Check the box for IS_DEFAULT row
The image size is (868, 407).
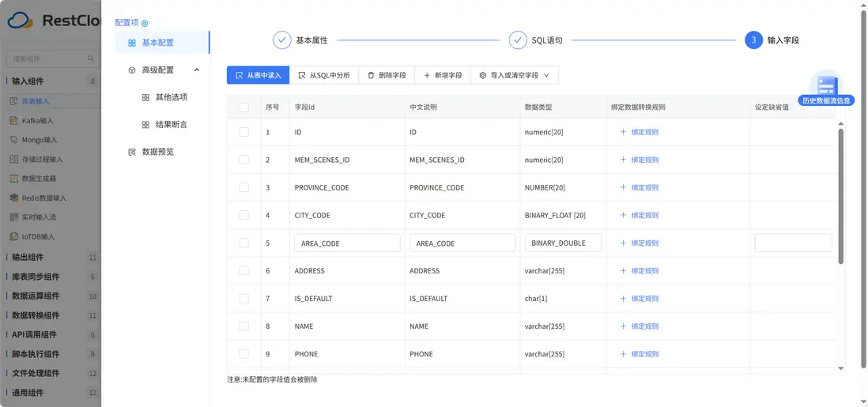pos(244,298)
